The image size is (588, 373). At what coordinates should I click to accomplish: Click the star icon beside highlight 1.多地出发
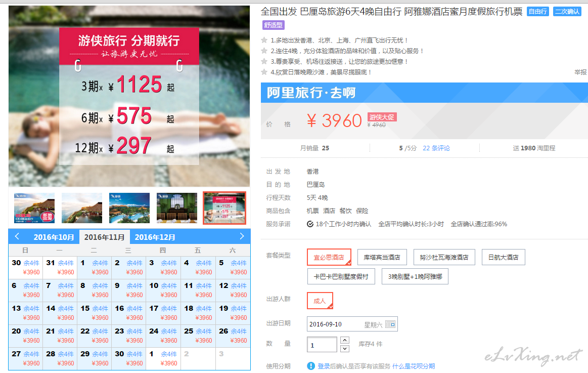point(264,40)
